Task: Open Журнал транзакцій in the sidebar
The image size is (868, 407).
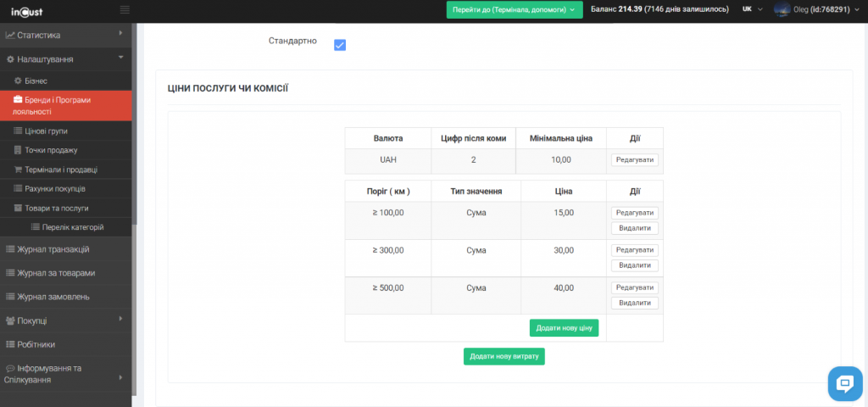Action: click(53, 249)
